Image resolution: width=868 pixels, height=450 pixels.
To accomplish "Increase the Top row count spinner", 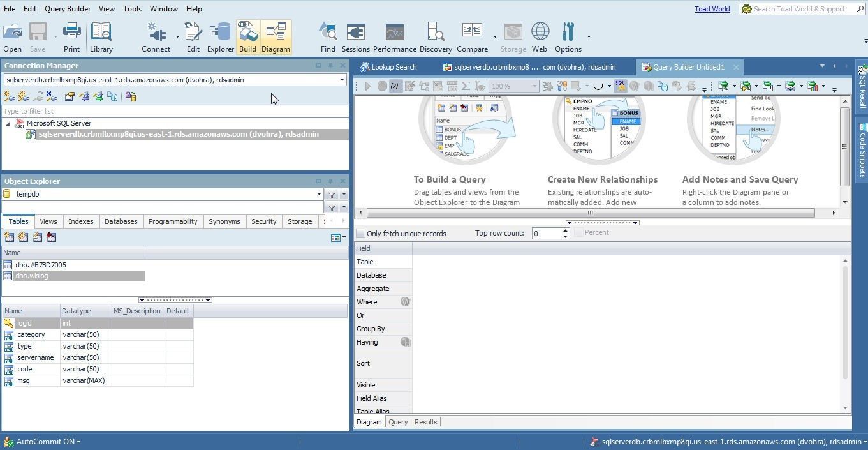I will tap(565, 230).
